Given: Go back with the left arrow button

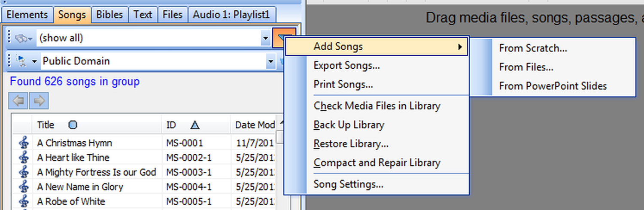Looking at the screenshot, I should point(18,101).
